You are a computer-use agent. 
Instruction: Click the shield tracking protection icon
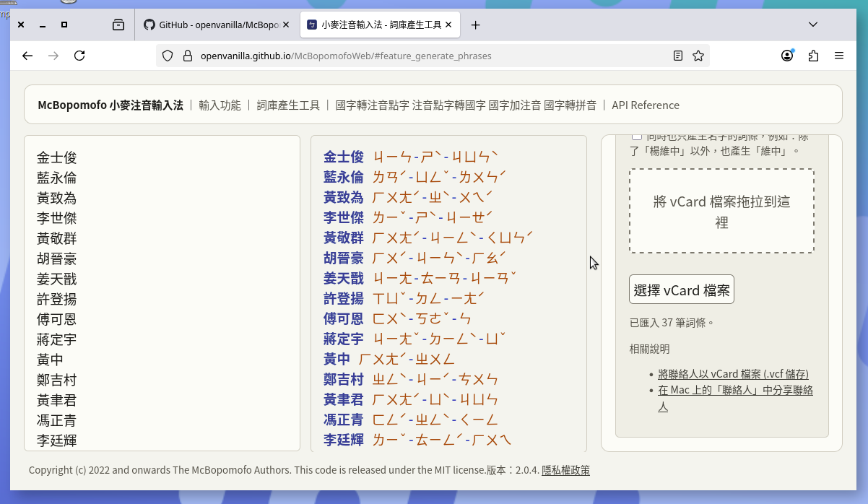pos(168,56)
